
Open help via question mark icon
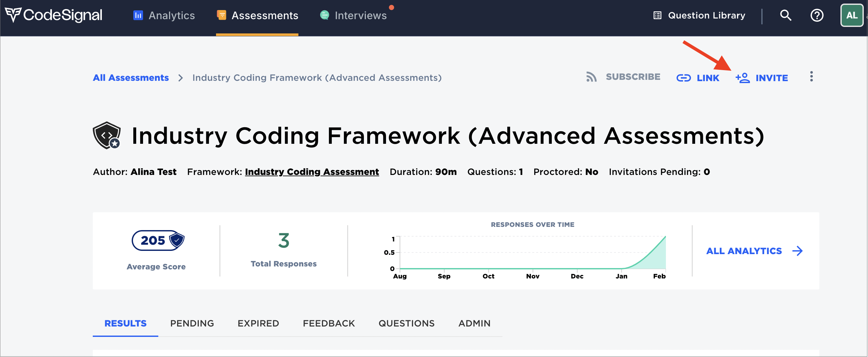(x=817, y=16)
